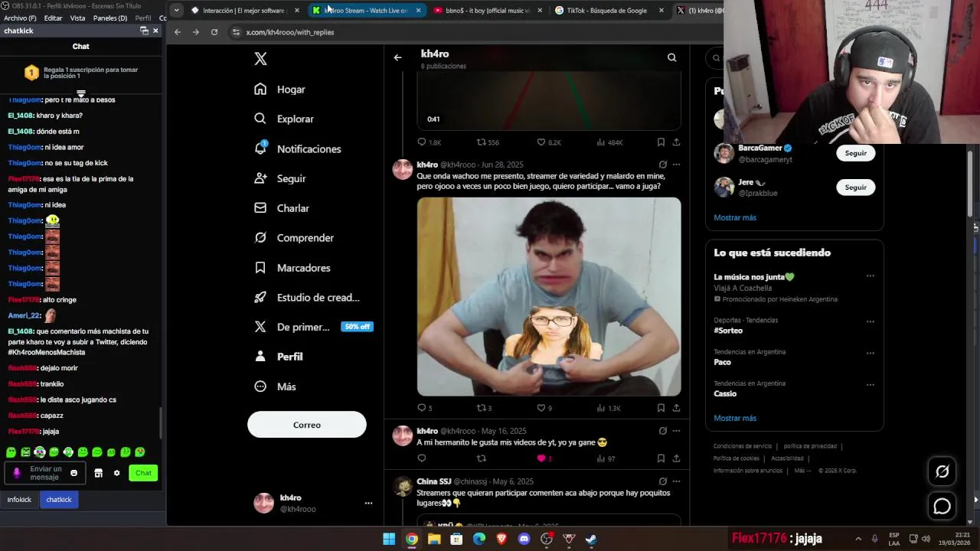Open Paneles menu in OBS
The height and width of the screenshot is (551, 980).
coord(110,18)
